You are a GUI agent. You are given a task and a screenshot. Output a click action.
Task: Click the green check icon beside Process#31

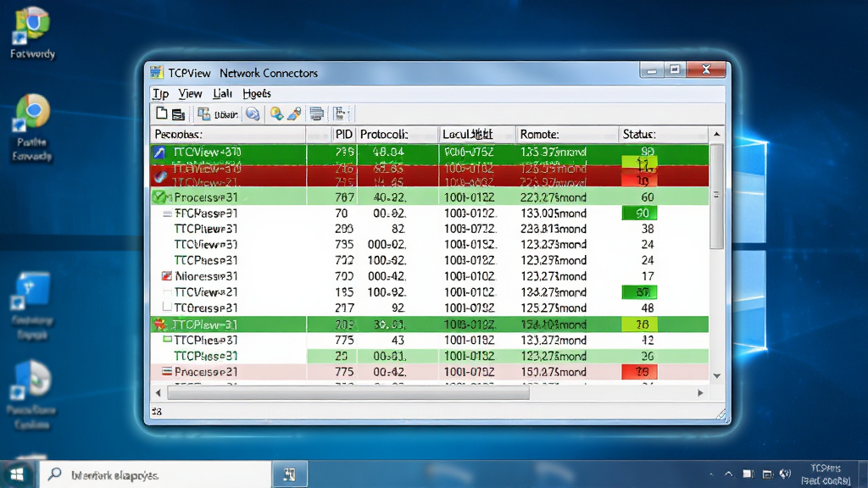point(159,197)
